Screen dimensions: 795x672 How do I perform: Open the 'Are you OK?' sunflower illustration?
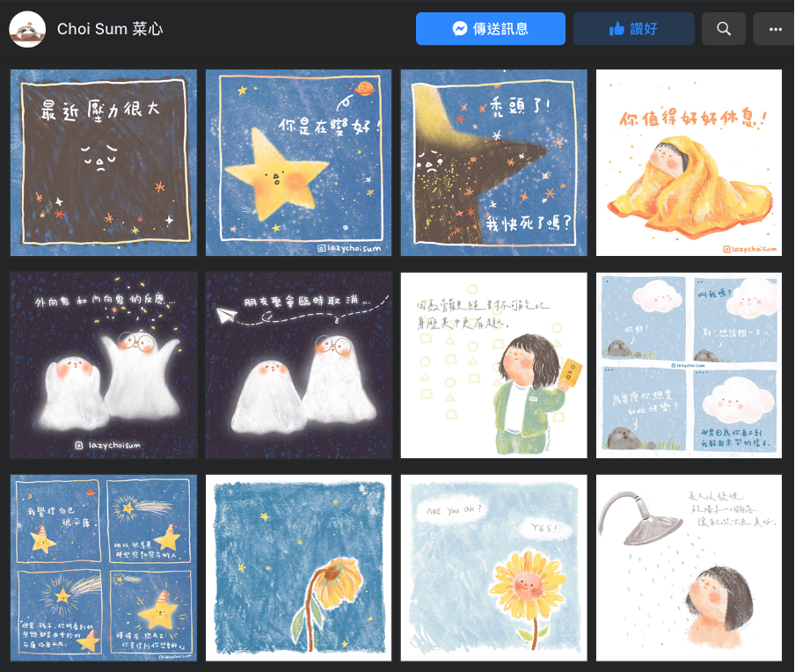494,568
